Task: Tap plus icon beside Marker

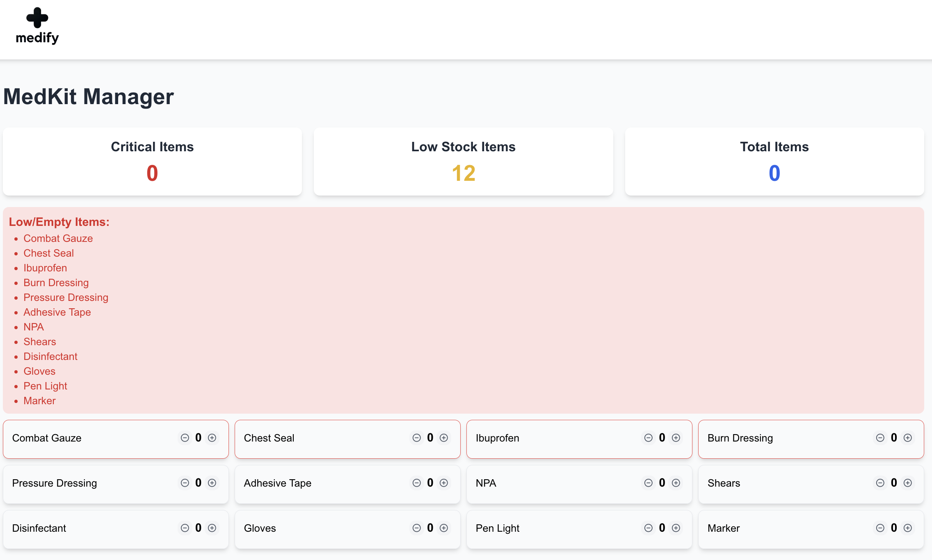Action: coord(908,528)
